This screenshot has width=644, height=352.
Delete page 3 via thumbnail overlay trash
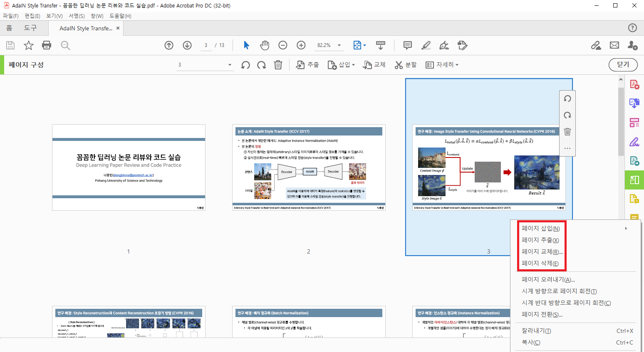pos(567,132)
